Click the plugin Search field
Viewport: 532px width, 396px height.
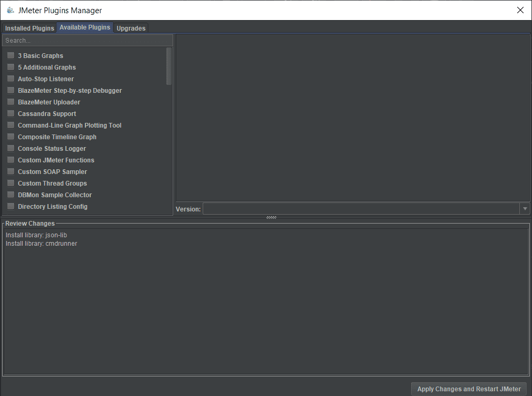tap(88, 41)
